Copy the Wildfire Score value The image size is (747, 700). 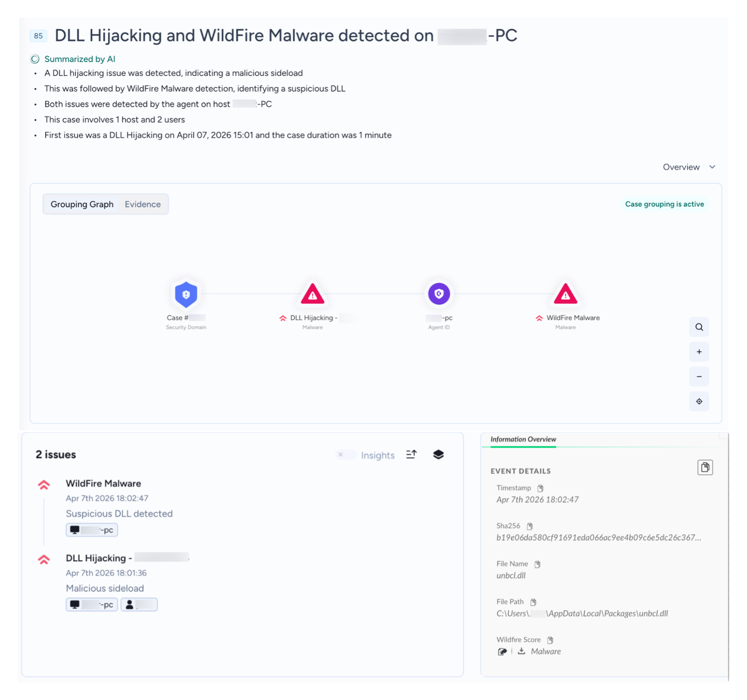(550, 640)
